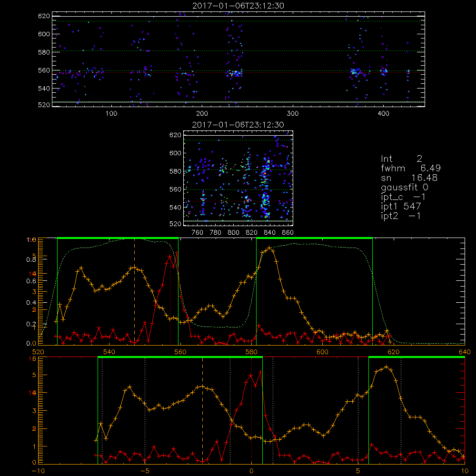
Task: Click the orange dashed vertical line in the bottom plot
Action: (x=202, y=410)
